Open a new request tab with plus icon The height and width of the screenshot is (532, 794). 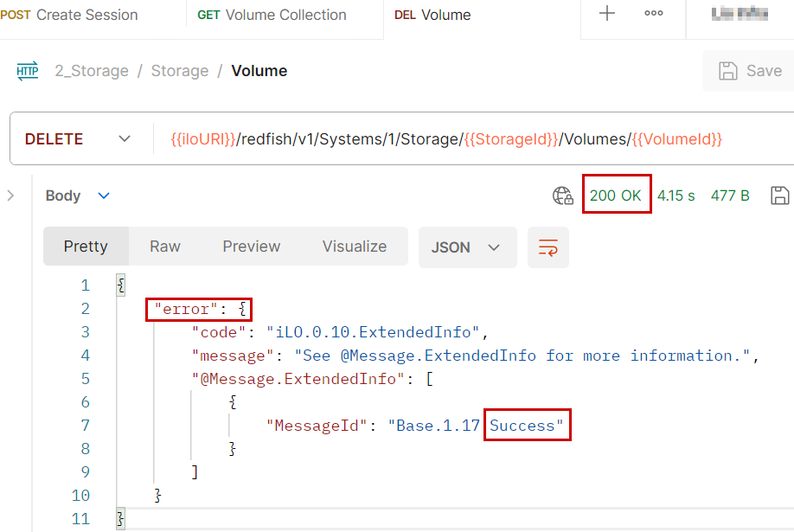coord(607,14)
